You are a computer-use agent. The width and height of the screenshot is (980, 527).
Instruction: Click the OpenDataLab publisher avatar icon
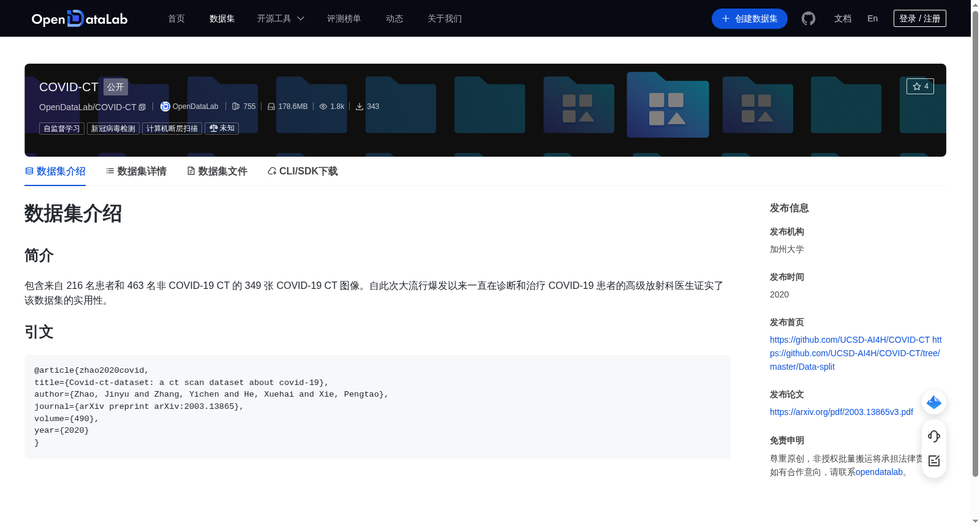[x=165, y=107]
